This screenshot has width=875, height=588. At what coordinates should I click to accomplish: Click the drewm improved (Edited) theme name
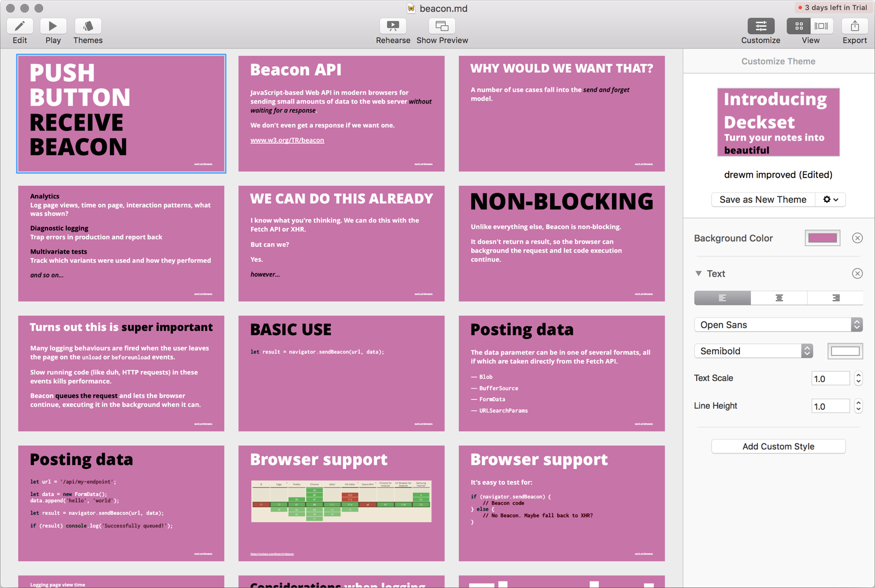pyautogui.click(x=778, y=175)
